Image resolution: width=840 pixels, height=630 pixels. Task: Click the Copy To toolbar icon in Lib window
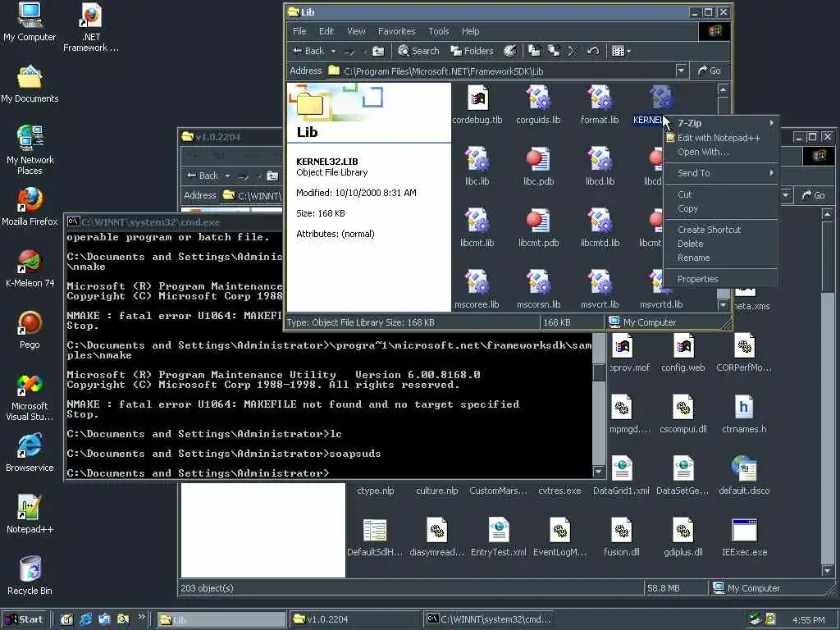pos(554,51)
